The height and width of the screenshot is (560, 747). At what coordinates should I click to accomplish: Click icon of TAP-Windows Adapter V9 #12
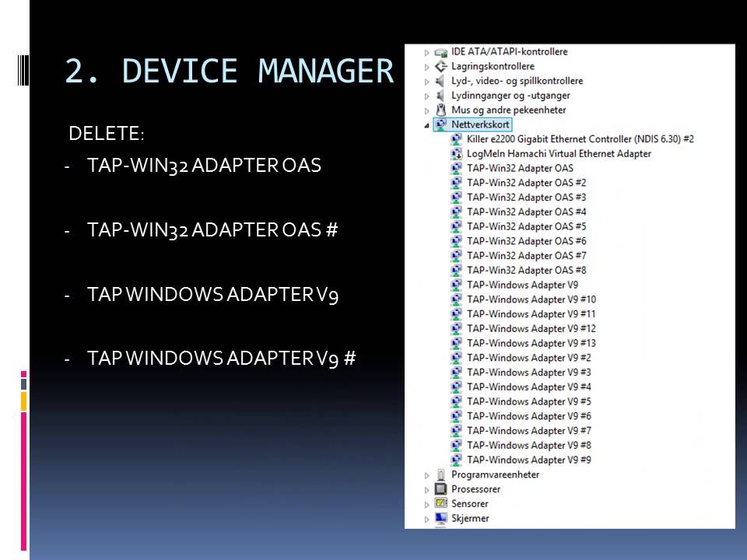457,328
